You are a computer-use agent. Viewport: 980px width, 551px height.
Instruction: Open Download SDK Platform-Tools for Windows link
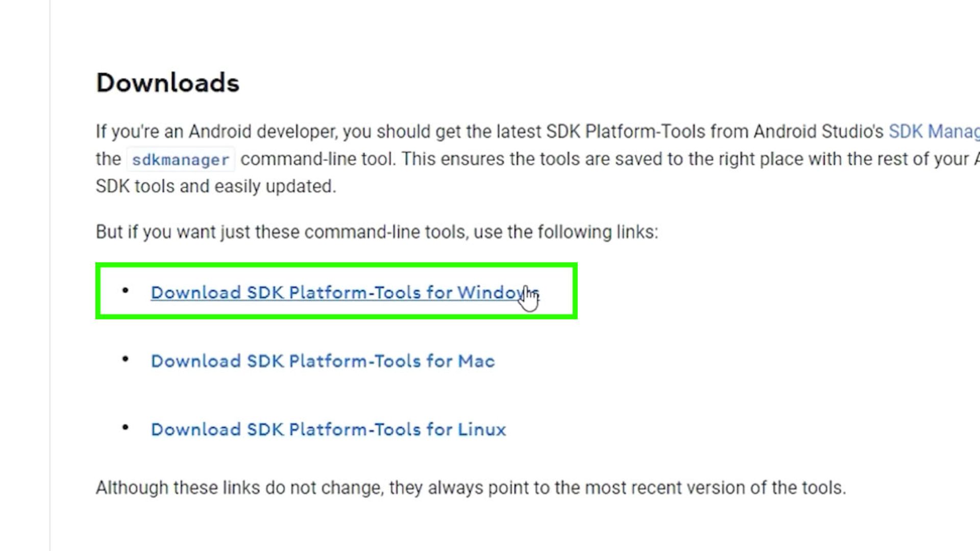pyautogui.click(x=345, y=292)
